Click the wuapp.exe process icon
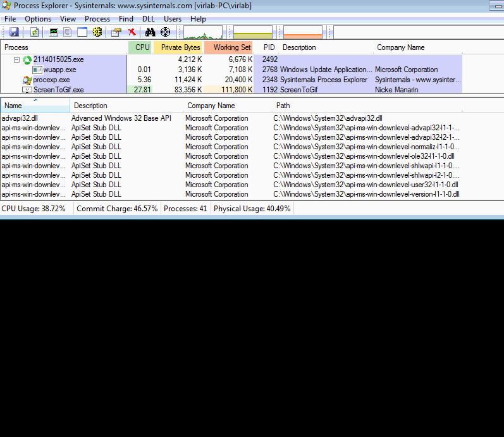The image size is (504, 437). coord(37,70)
